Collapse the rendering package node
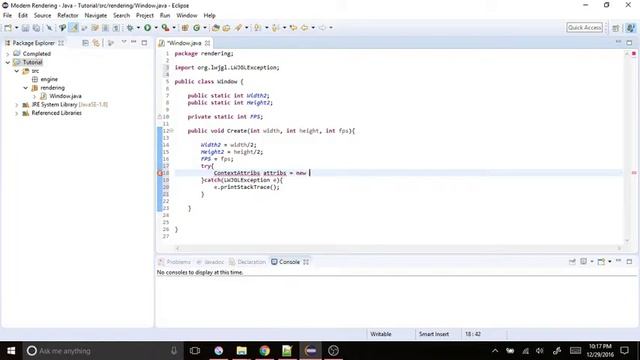The width and height of the screenshot is (640, 360). click(25, 88)
